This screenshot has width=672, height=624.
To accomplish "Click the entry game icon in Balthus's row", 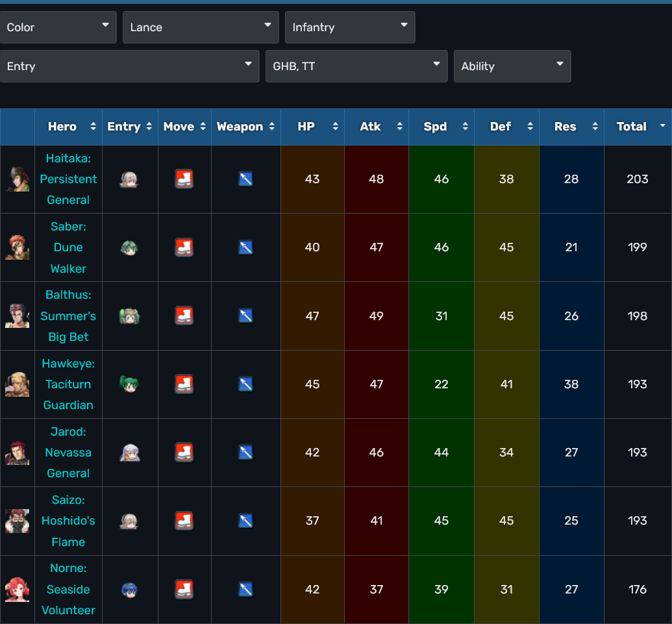I will (129, 316).
